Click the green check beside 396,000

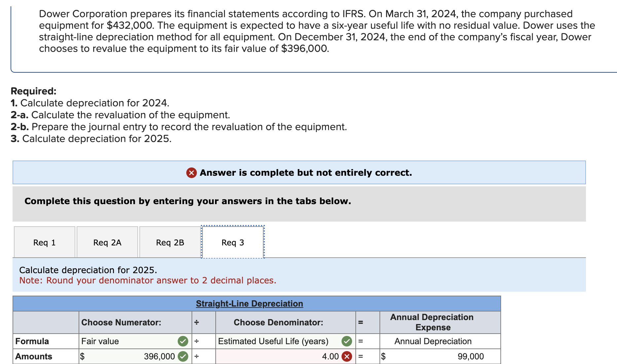point(183,356)
